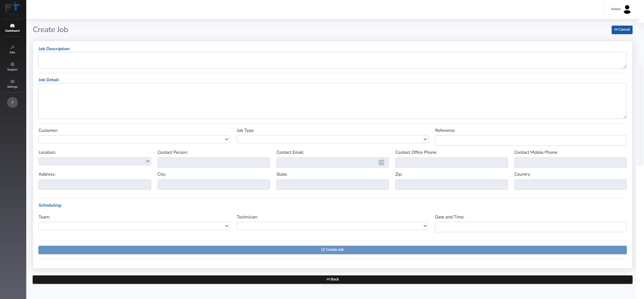Select the Technician dropdown
The height and width of the screenshot is (299, 644).
pyautogui.click(x=332, y=226)
